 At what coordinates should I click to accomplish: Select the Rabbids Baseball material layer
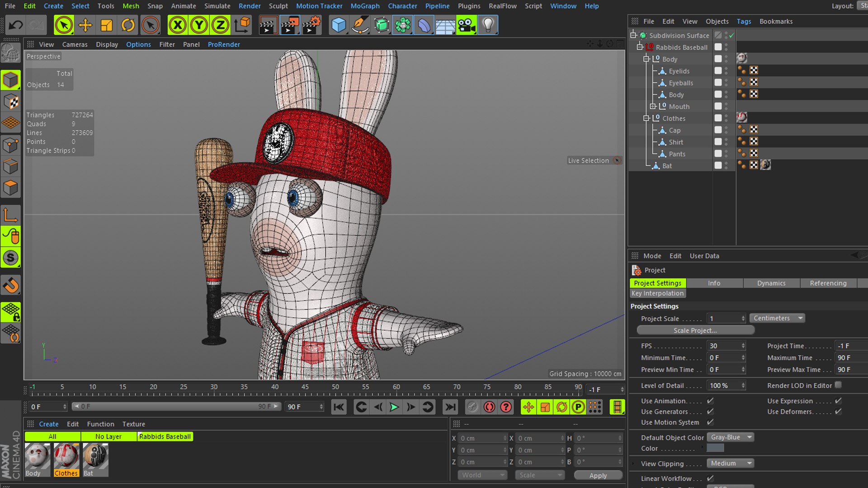(165, 436)
